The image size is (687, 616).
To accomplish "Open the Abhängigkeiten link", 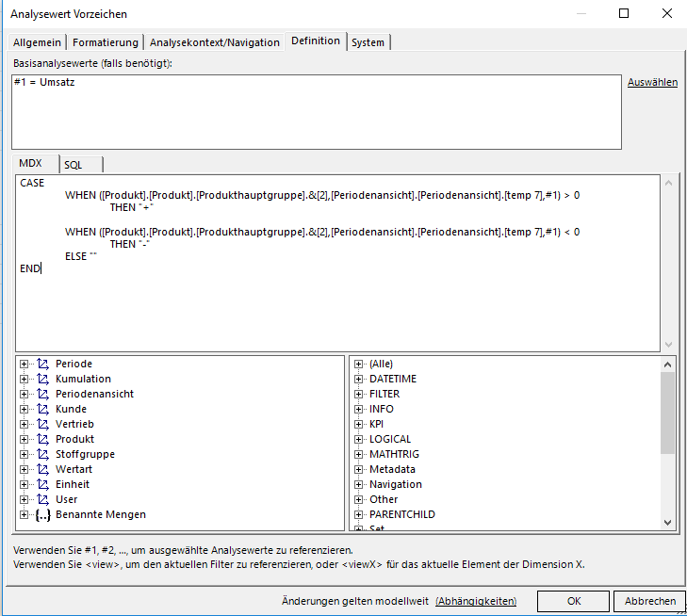I will click(x=476, y=601).
